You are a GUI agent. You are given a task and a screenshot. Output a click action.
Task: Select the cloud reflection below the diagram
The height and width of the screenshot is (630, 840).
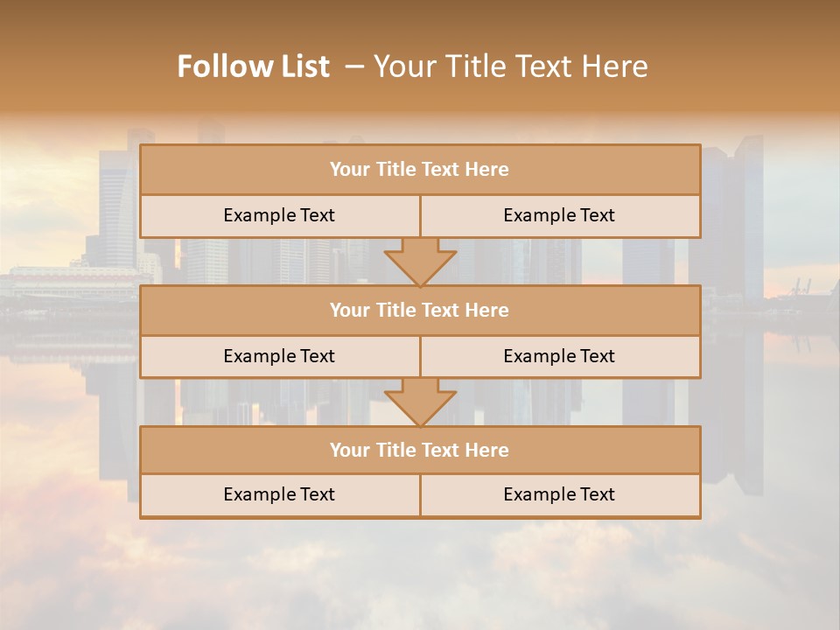(420, 569)
